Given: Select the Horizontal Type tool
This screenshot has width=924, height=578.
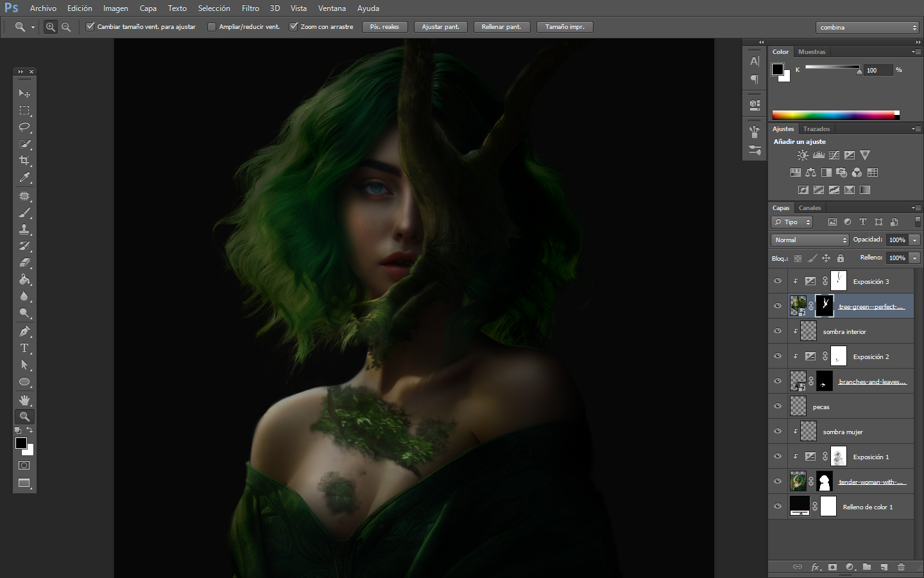Looking at the screenshot, I should (x=24, y=348).
